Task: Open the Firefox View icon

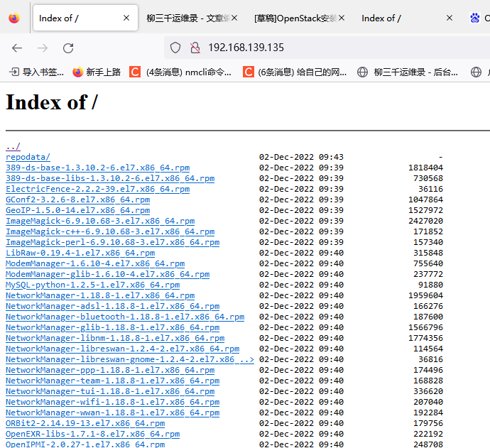Action: click(x=14, y=18)
